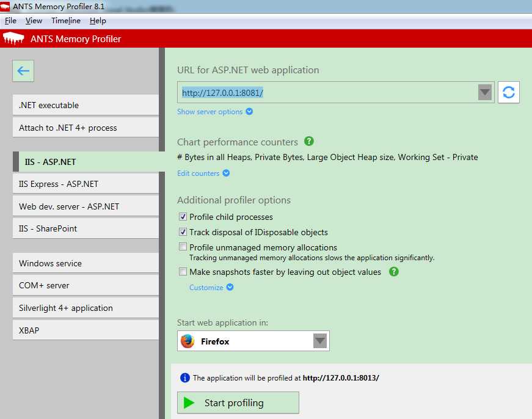Click the back arrow button
Screen dimensions: 532x419
(x=23, y=71)
